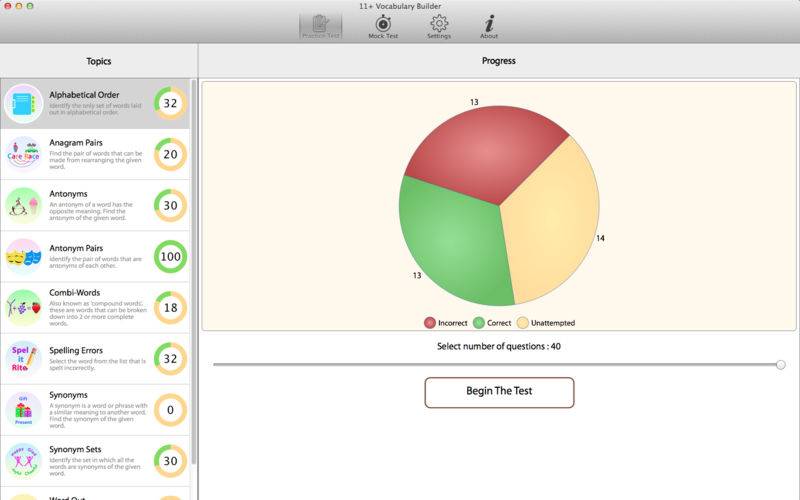Screen dimensions: 800x500
Task: Click the yellow Unattempted legend swatch
Action: (522, 322)
